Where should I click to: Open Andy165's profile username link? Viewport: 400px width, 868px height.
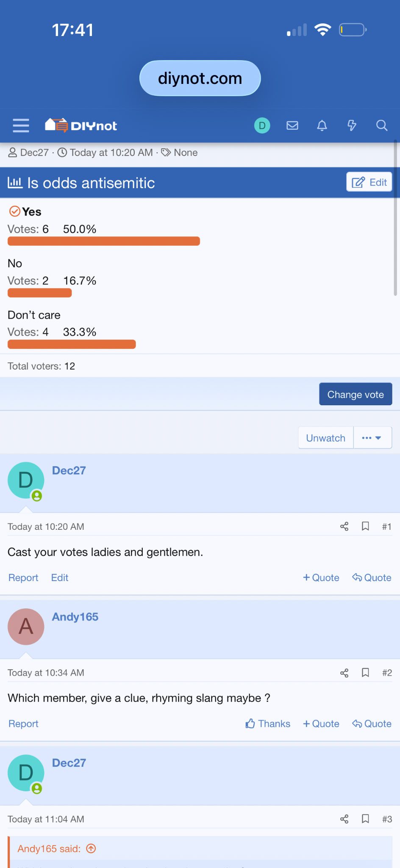(x=75, y=617)
